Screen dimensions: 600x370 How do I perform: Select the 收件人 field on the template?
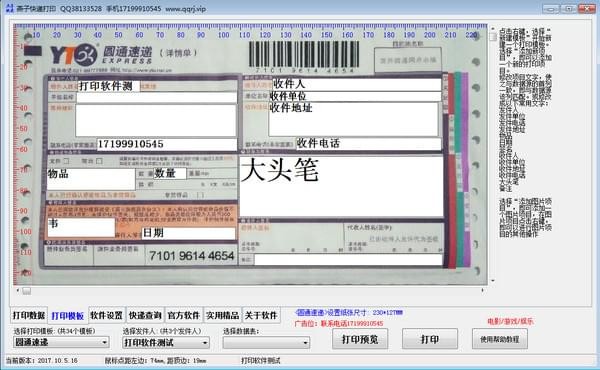coord(357,84)
